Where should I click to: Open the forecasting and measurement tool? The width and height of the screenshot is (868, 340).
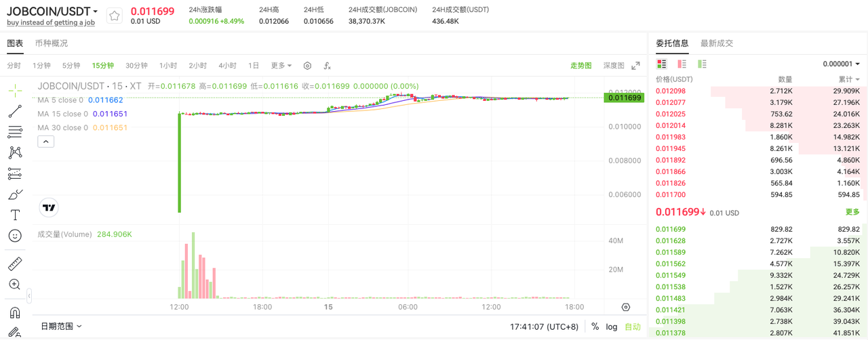coord(15,173)
